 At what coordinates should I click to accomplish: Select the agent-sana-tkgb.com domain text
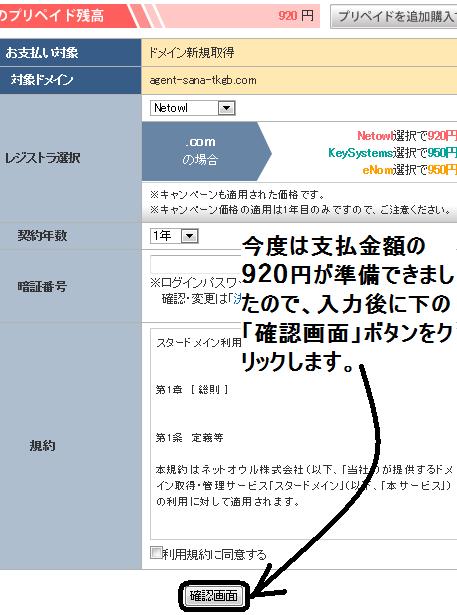click(203, 80)
